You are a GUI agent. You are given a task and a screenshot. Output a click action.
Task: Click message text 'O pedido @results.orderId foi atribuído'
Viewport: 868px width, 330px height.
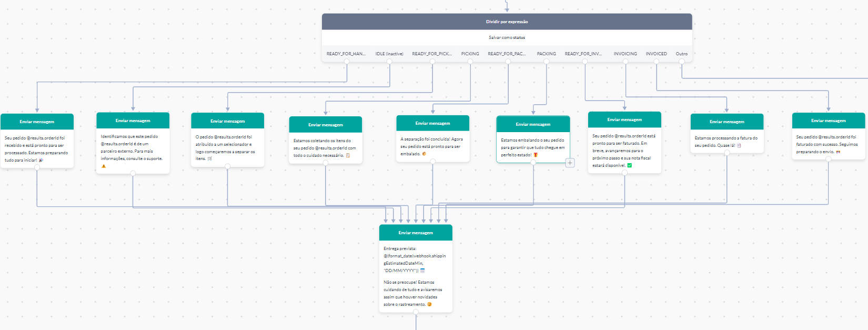tap(225, 147)
